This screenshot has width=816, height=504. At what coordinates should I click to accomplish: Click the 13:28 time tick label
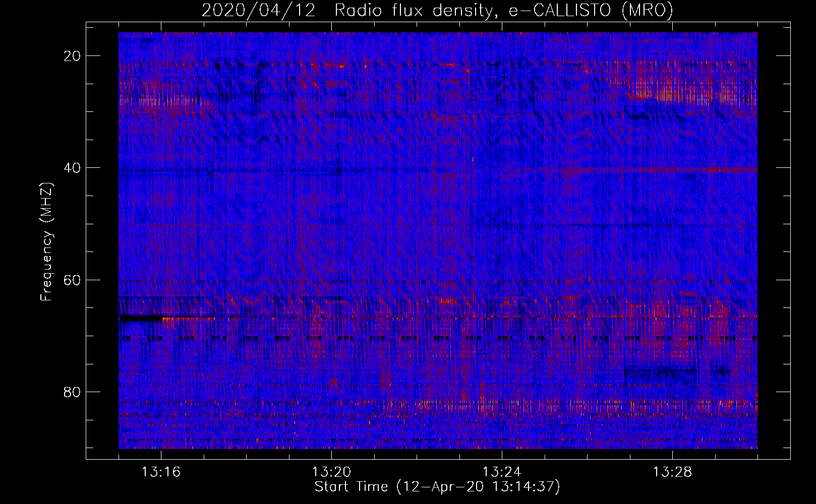[x=673, y=472]
